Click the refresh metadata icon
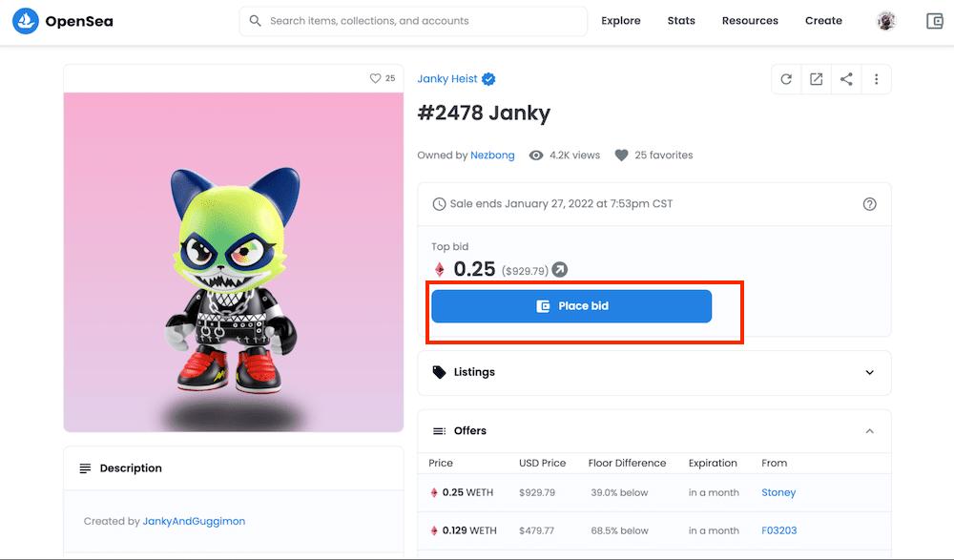Screen dimensions: 954x560 pyautogui.click(x=786, y=79)
